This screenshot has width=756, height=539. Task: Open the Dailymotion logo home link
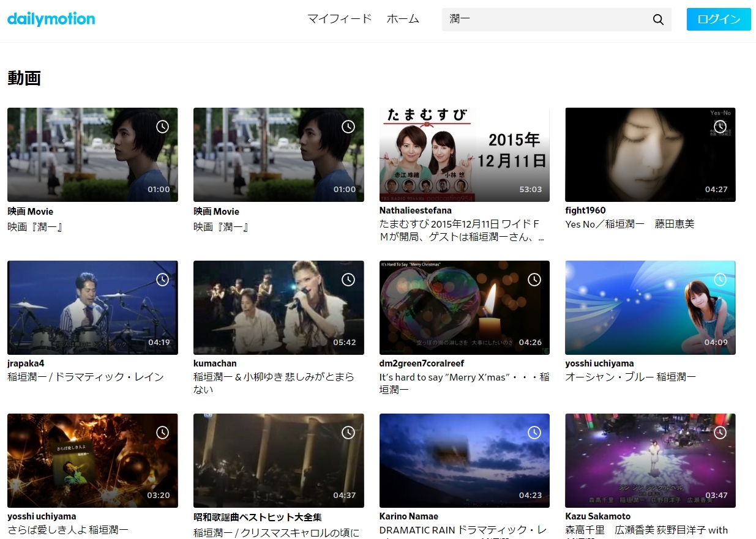click(51, 19)
